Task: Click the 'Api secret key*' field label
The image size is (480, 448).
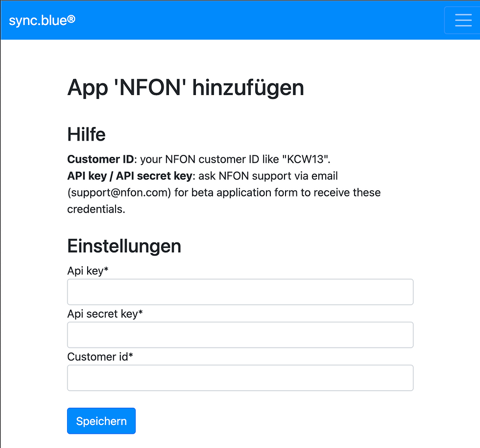Action: [x=105, y=314]
